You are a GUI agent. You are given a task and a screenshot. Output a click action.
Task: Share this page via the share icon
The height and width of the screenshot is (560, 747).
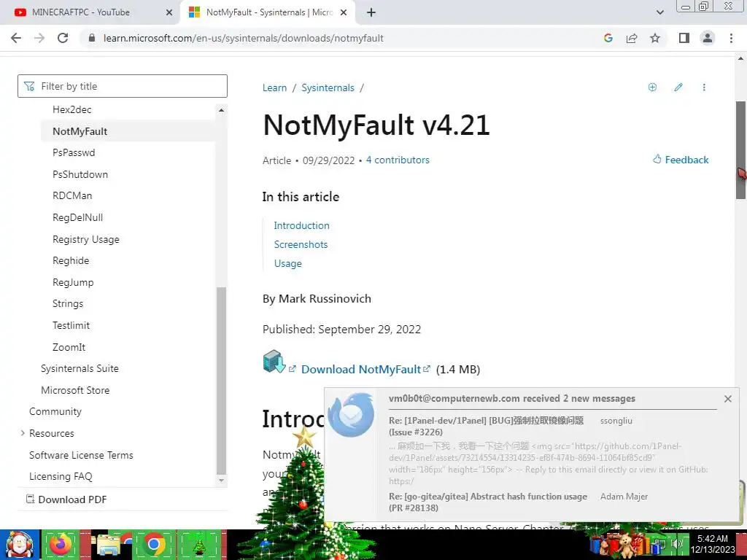click(632, 38)
